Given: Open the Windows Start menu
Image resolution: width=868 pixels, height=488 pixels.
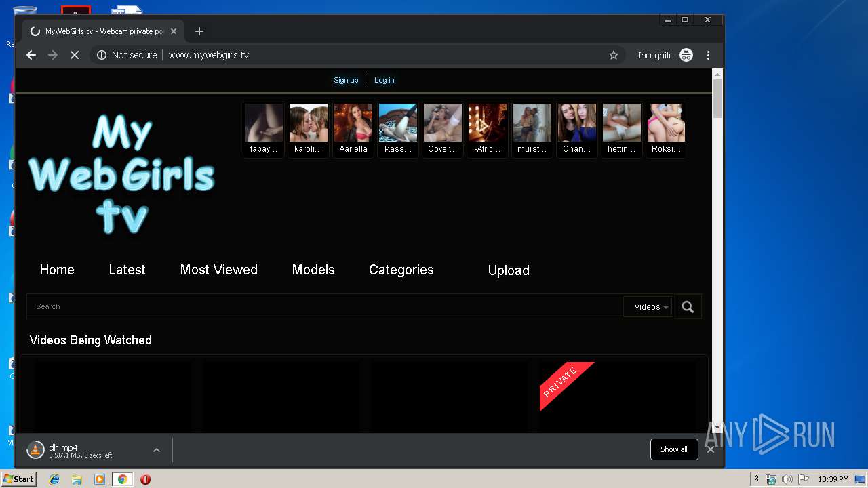Looking at the screenshot, I should coord(19,479).
